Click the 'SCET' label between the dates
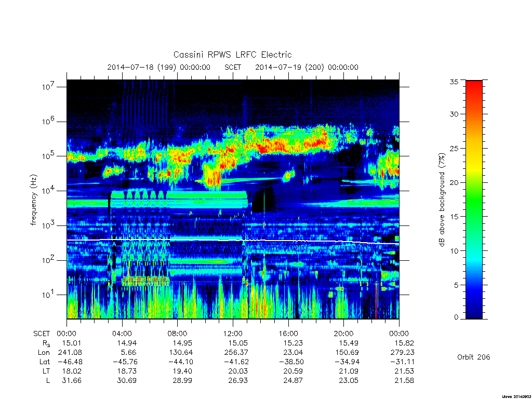Image resolution: width=532 pixels, height=399 pixels. click(233, 67)
